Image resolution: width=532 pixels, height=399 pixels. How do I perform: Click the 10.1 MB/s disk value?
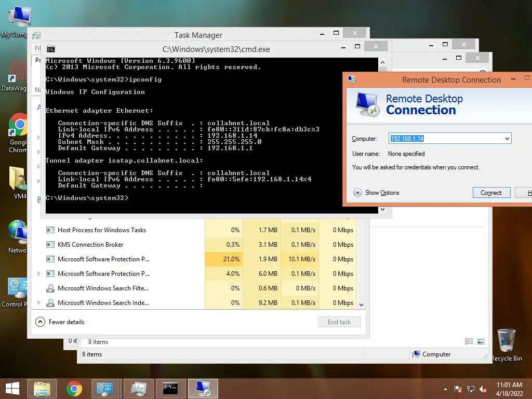(302, 259)
